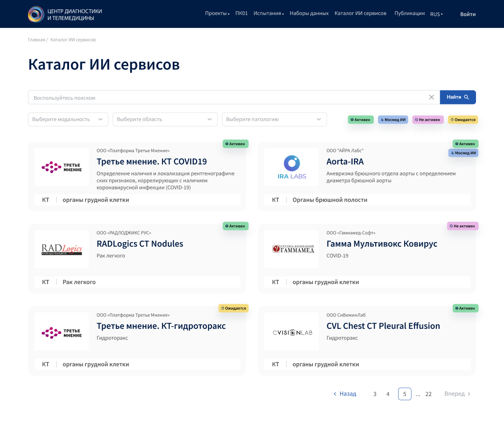
Task: Open the Третье мнение. КТ COVID19 service
Action: (x=152, y=162)
